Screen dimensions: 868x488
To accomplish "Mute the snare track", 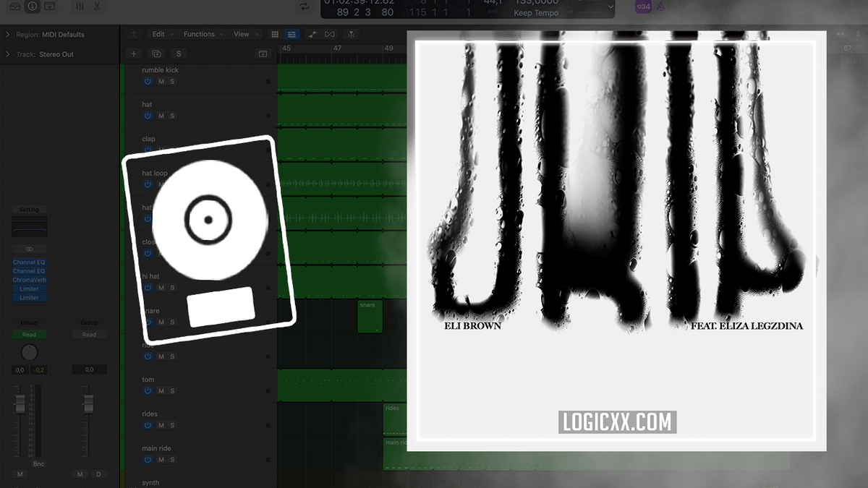I will (161, 322).
